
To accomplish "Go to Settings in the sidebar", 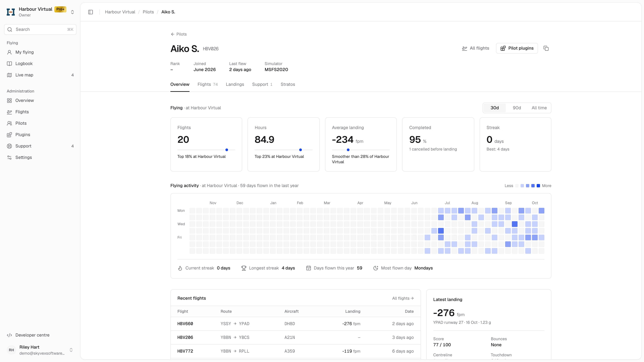I will coord(40,157).
